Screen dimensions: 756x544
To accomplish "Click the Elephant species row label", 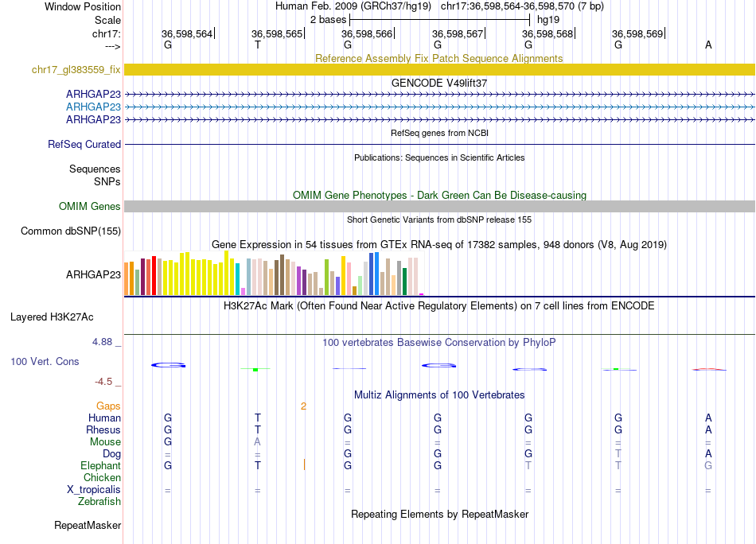I will click(x=100, y=465).
